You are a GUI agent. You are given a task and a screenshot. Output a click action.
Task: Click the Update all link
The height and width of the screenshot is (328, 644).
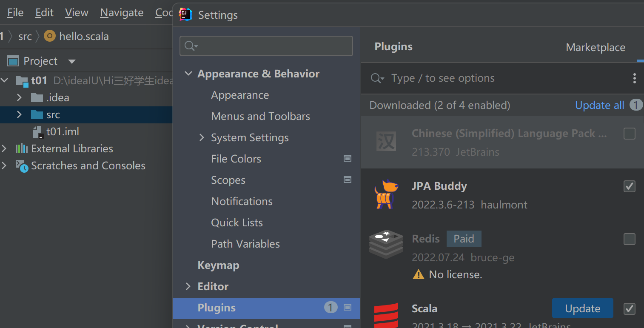(599, 105)
